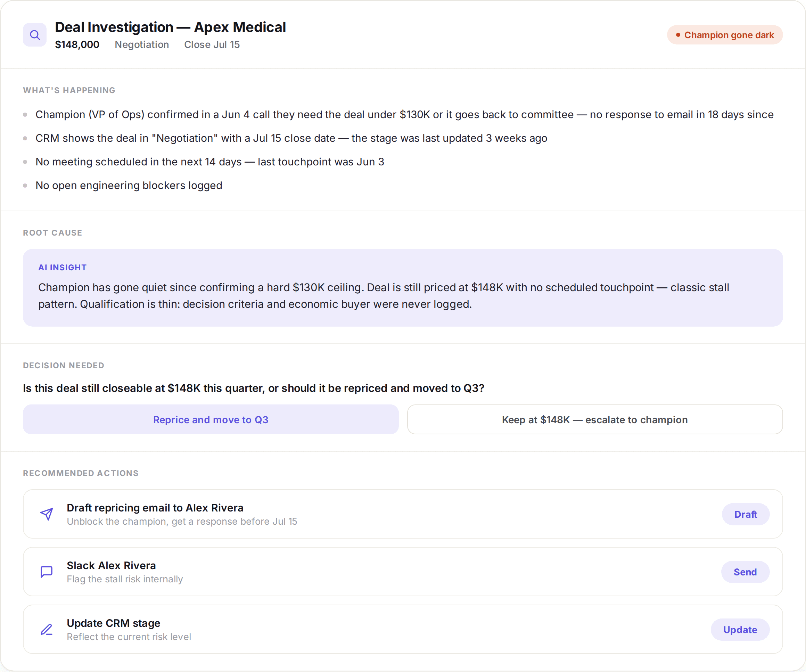Click the Slack chat bubble icon

(x=47, y=572)
